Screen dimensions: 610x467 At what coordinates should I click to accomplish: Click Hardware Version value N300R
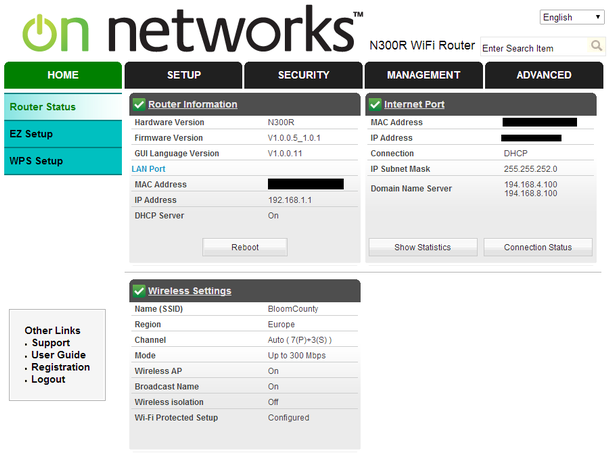[281, 122]
